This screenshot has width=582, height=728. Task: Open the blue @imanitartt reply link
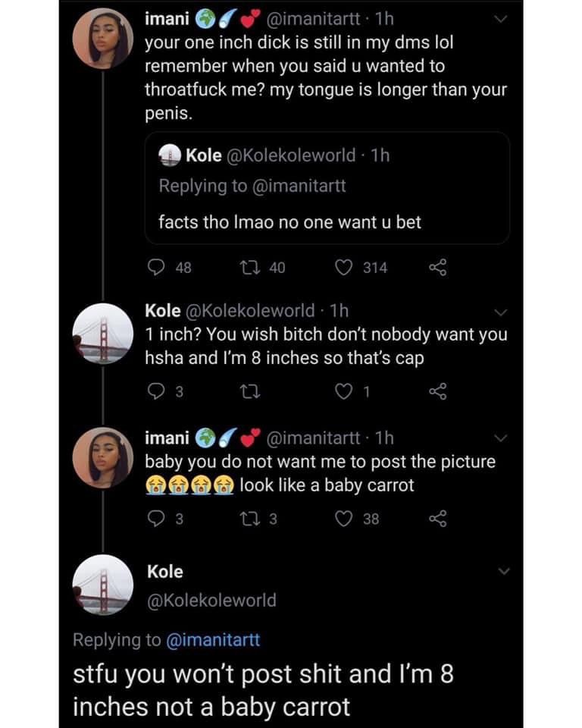(213, 640)
